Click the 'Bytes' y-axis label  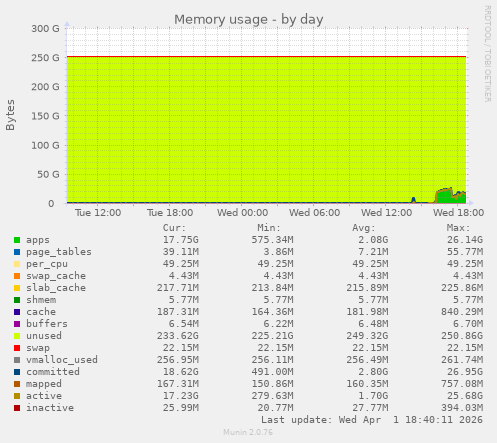10,115
